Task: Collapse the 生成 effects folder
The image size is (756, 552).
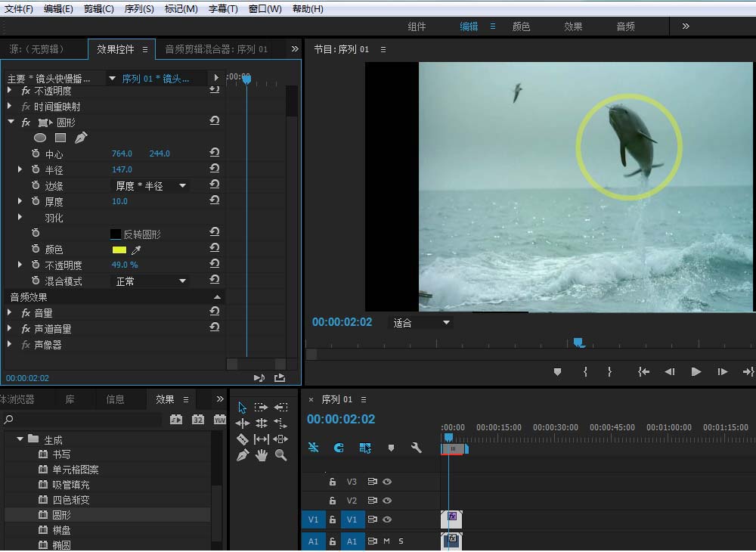Action: [x=20, y=439]
